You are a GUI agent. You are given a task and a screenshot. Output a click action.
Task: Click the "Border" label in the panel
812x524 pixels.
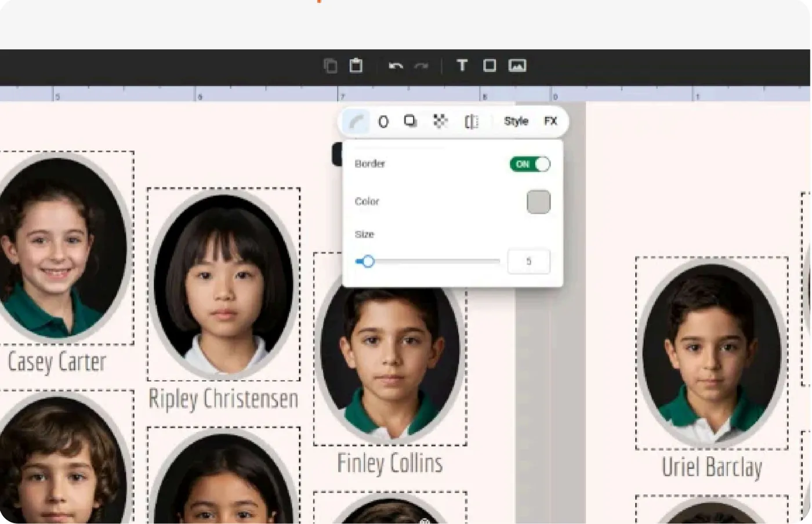(x=370, y=164)
